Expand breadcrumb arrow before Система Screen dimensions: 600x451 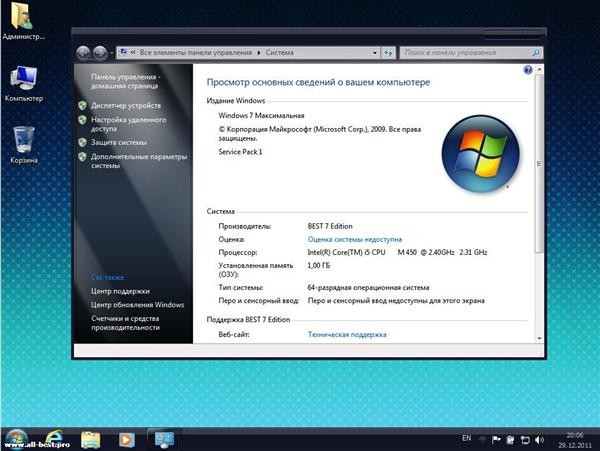pos(259,53)
